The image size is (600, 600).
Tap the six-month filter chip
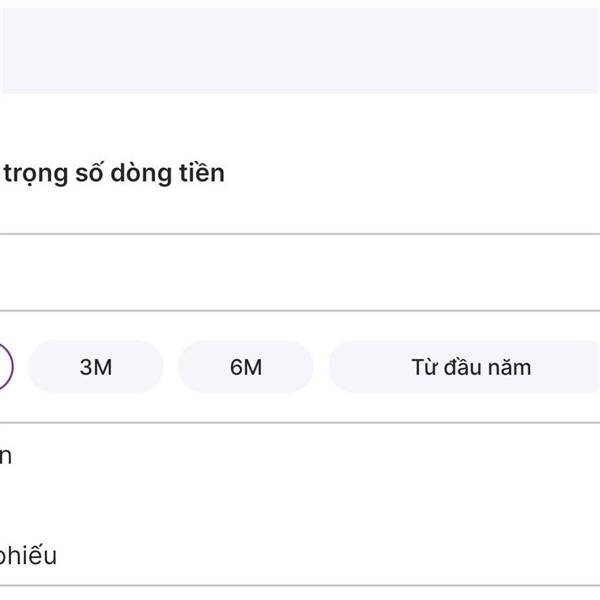click(x=246, y=367)
